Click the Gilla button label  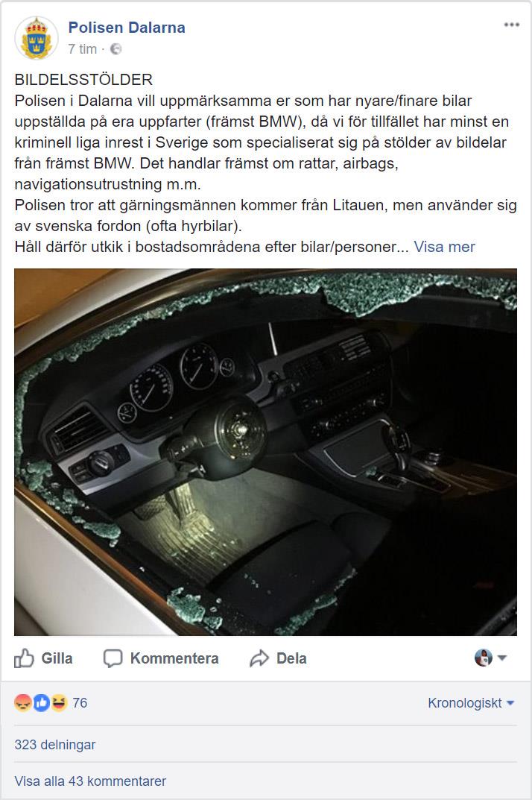point(57,658)
